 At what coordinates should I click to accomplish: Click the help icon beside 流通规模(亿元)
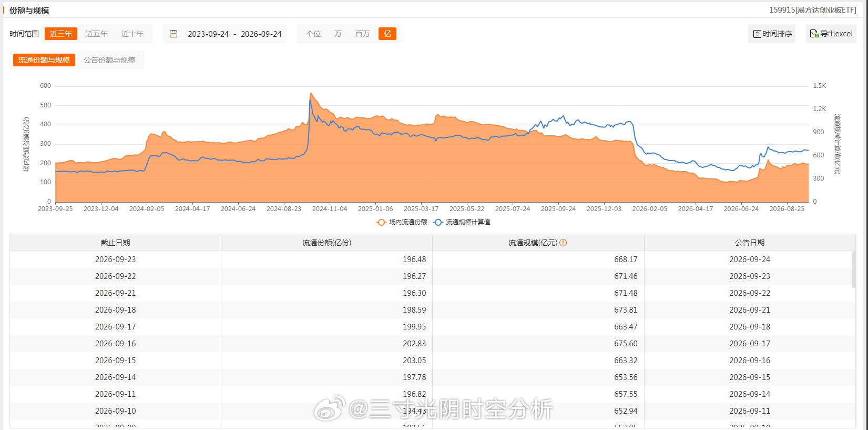tap(563, 243)
